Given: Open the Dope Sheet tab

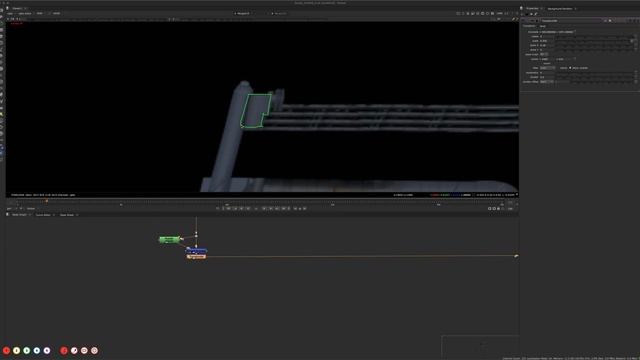Looking at the screenshot, I should point(67,215).
